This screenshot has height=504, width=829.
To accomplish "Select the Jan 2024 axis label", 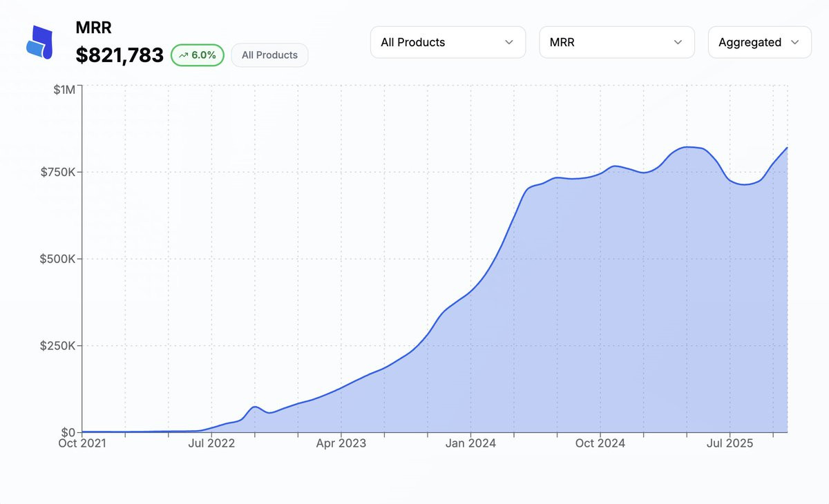I will pos(470,443).
